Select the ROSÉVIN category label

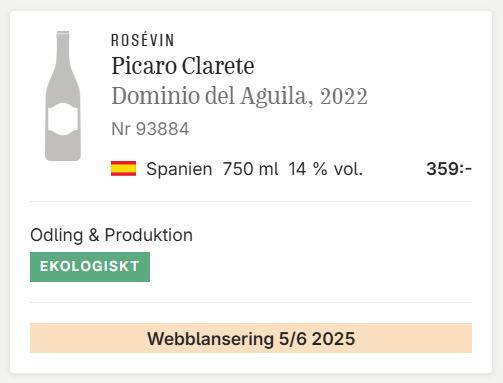coord(143,40)
